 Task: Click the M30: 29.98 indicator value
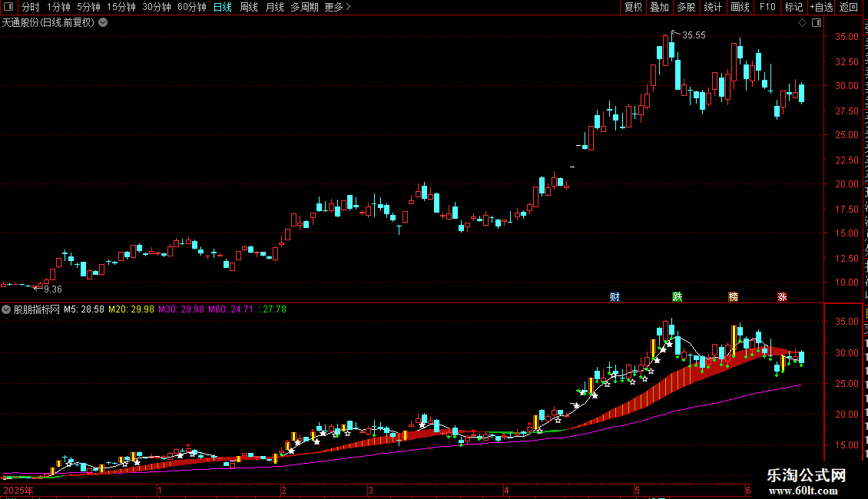[x=181, y=309]
